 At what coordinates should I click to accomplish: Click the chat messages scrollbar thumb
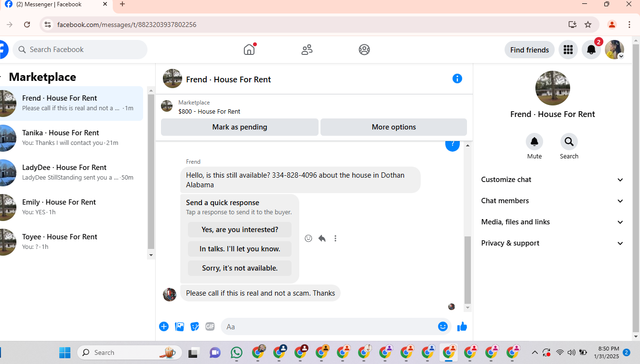(x=467, y=270)
